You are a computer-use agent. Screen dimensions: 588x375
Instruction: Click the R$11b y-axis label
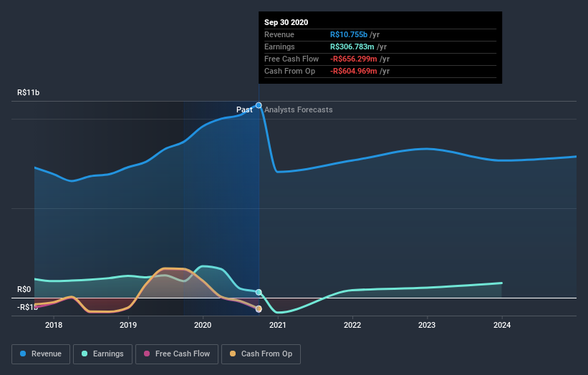[x=28, y=92]
